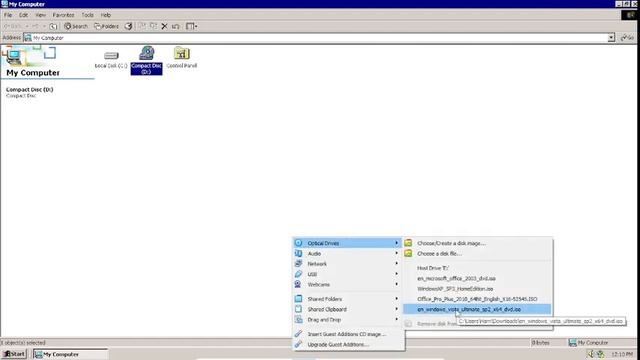This screenshot has height=360, width=640.
Task: Open the Control Panel folder icon
Action: point(182,53)
